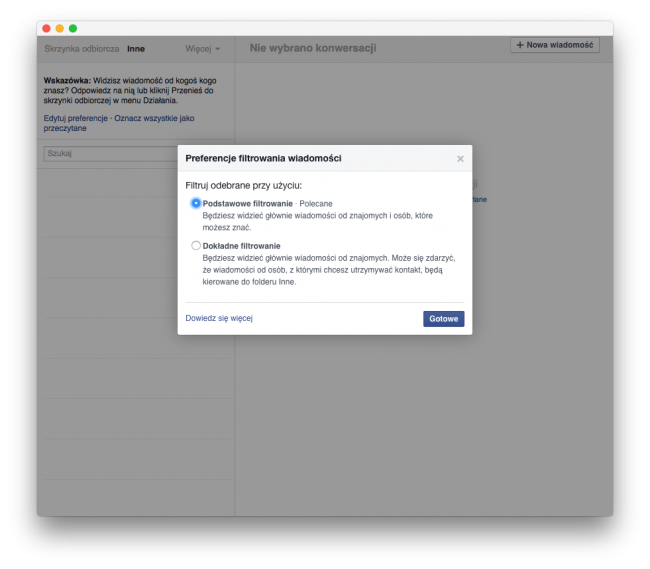Click the yellow minimize window button
This screenshot has height=569, width=650.
click(60, 28)
